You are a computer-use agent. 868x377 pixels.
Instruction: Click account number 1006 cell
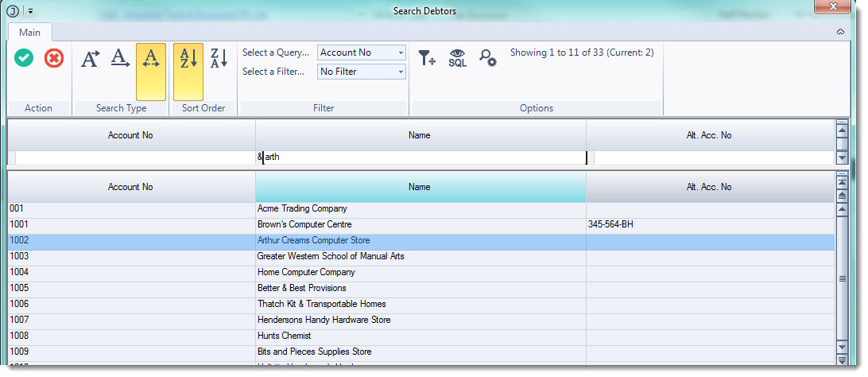pos(131,304)
